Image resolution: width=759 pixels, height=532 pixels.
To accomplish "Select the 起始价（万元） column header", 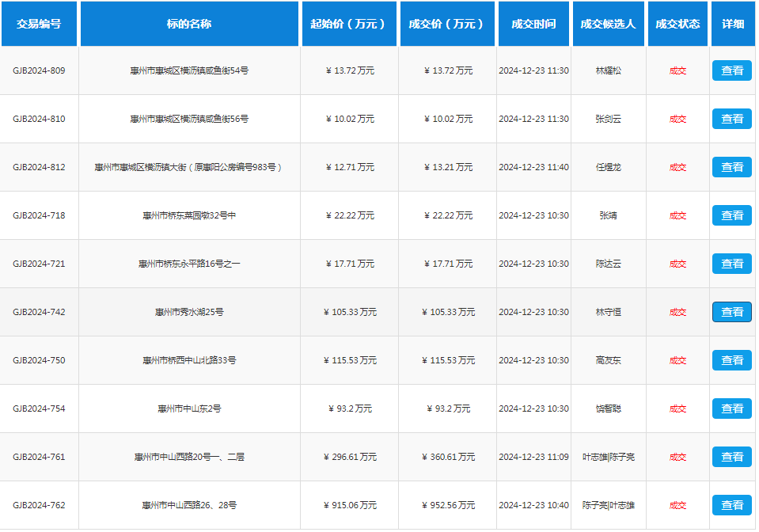I will tap(349, 24).
